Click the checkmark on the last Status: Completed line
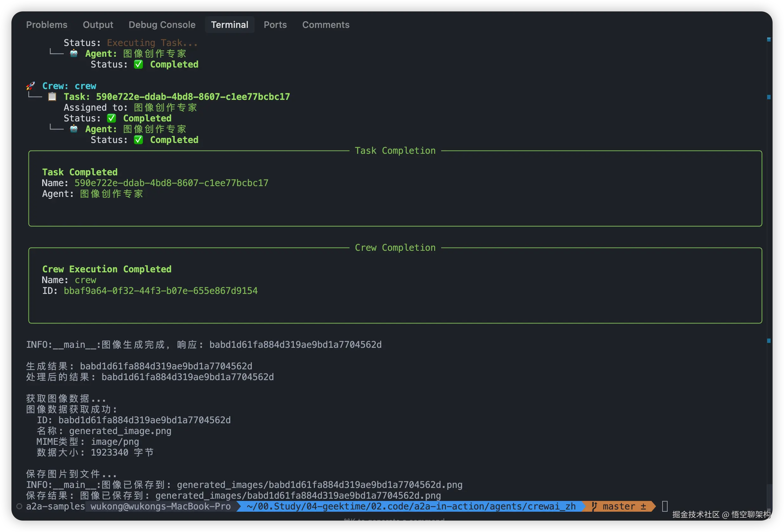Screen dimensions: 784x532 (138, 140)
